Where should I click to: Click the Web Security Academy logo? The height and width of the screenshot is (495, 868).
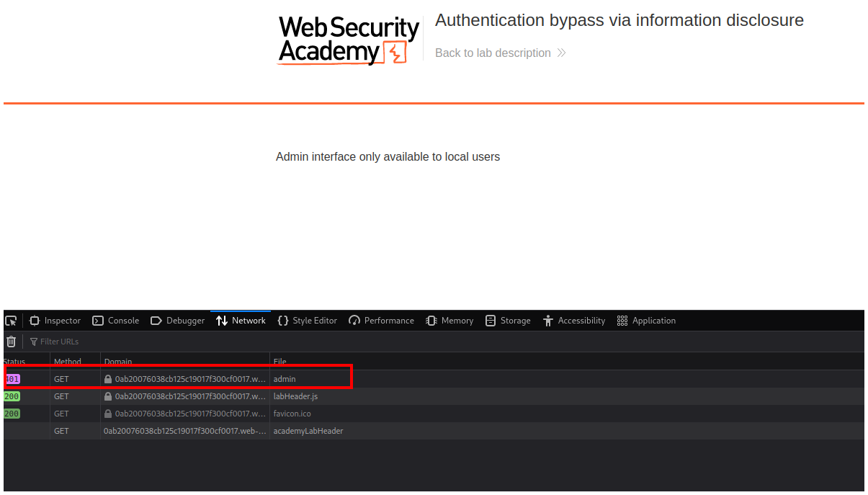(x=349, y=40)
